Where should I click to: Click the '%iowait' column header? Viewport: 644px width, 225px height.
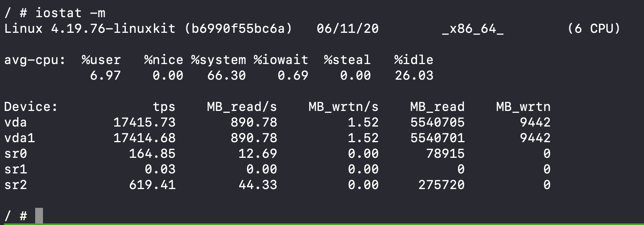[x=281, y=60]
